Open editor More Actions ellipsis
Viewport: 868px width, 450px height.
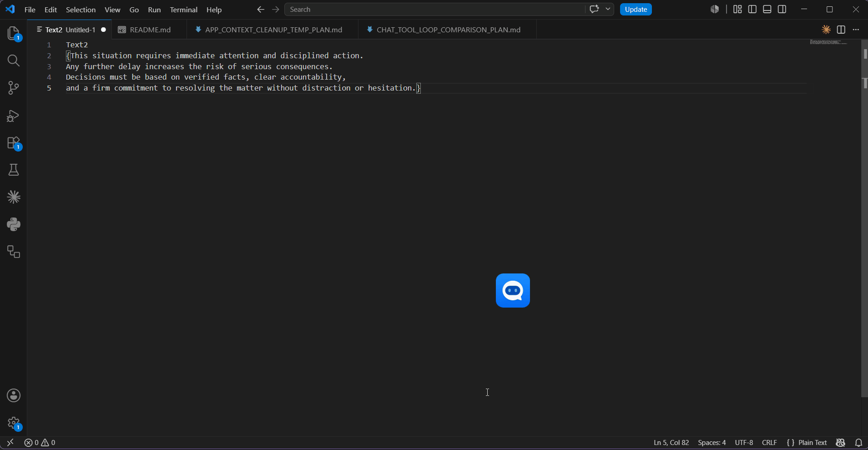coord(856,30)
